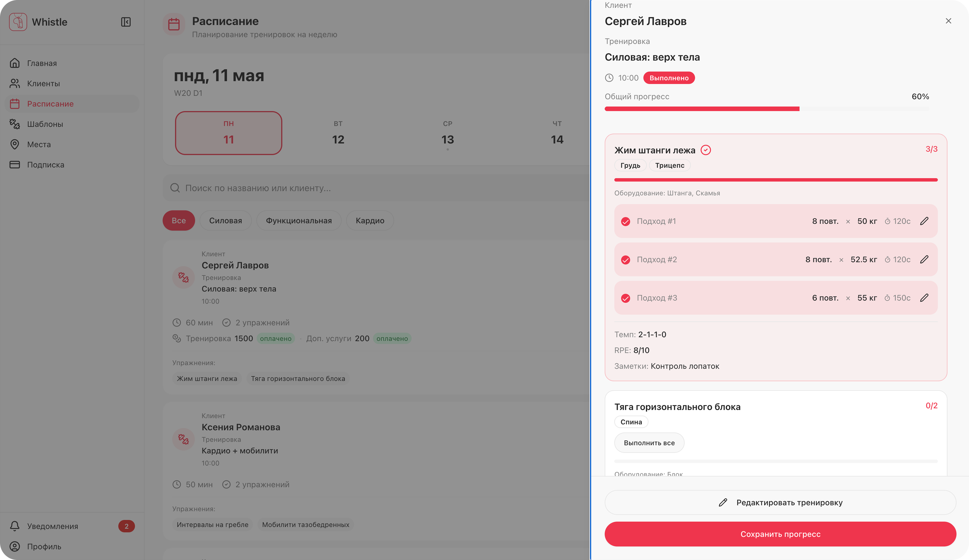Edit set Подход #3 with the pencil icon
Screen dimensions: 969x560
pyautogui.click(x=924, y=298)
